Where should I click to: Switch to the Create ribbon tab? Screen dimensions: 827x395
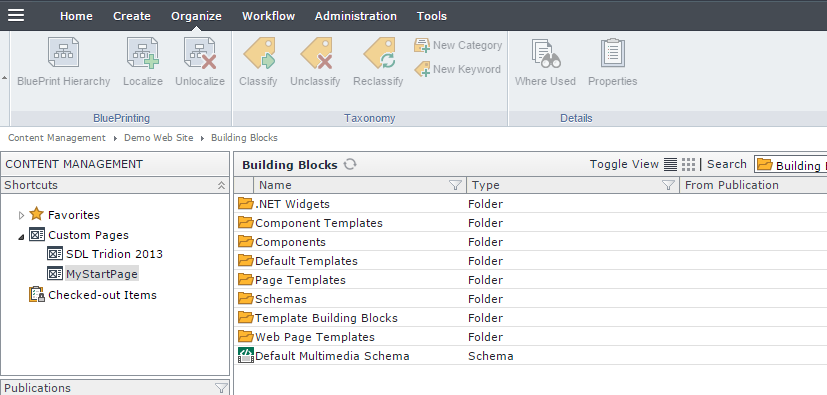point(132,16)
